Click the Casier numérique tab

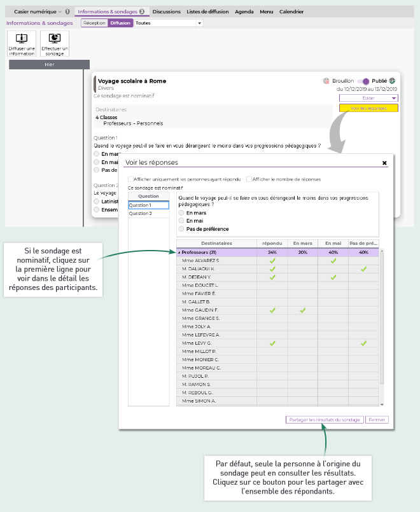point(35,11)
